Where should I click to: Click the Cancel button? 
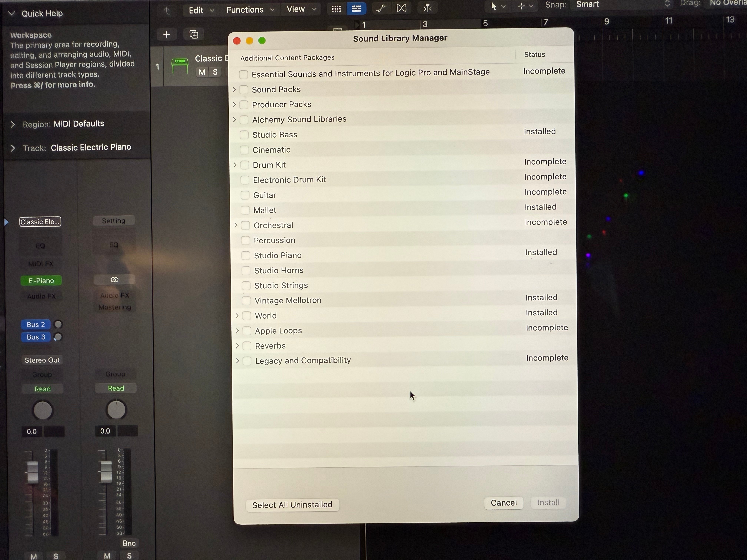pos(504,503)
